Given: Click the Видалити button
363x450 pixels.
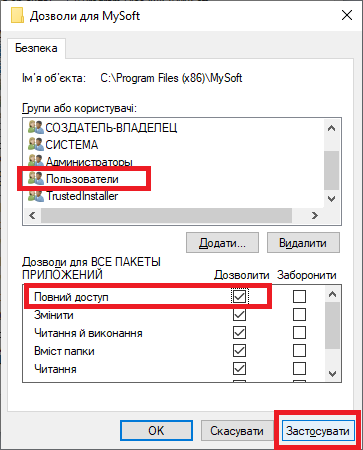Looking at the screenshot, I should 303,243.
